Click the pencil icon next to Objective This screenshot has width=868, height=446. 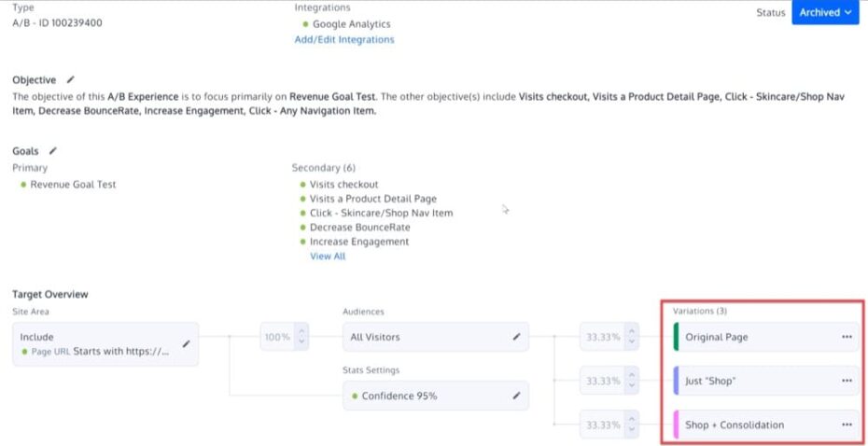point(71,80)
